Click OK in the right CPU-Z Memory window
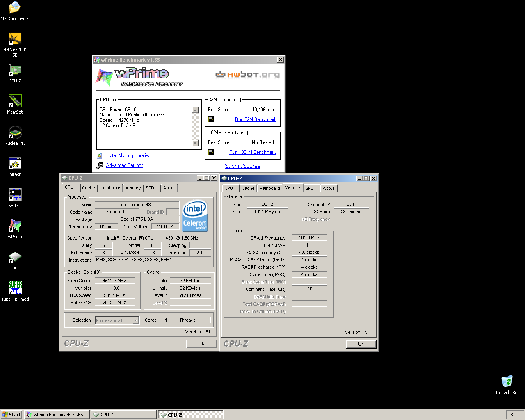Screen dimensions: 525x420 click(x=361, y=344)
